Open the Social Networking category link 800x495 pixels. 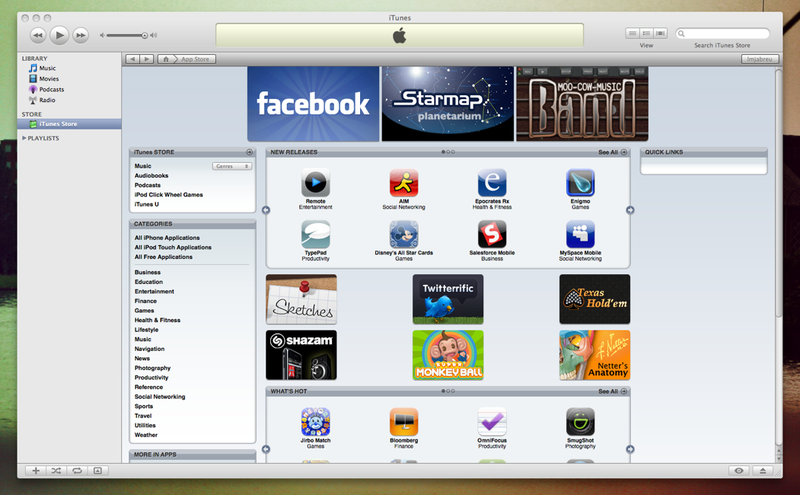pyautogui.click(x=160, y=397)
